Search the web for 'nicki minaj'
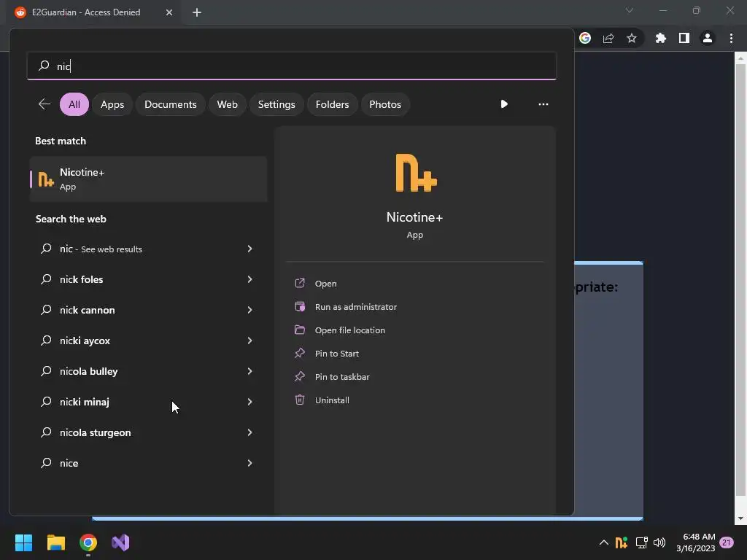The height and width of the screenshot is (560, 747). point(148,402)
